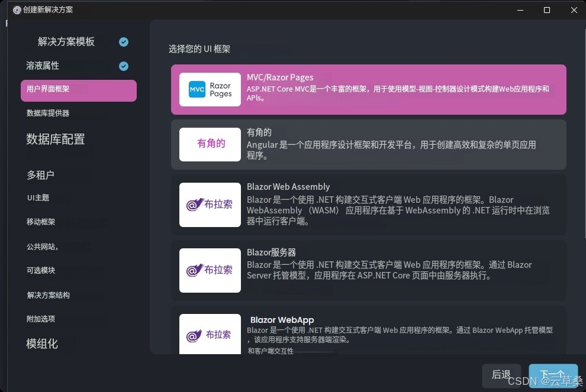586x392 pixels.
Task: Click the 选择您的 UI 框架 heading
Action: point(199,49)
